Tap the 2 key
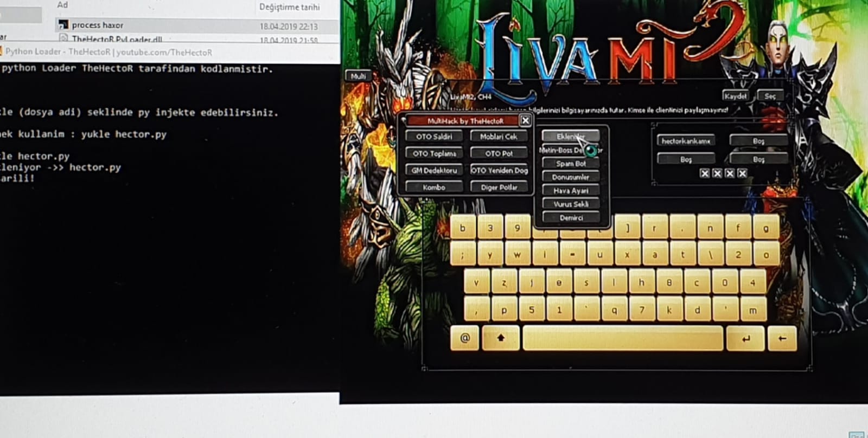The height and width of the screenshot is (438, 868). pos(738,254)
